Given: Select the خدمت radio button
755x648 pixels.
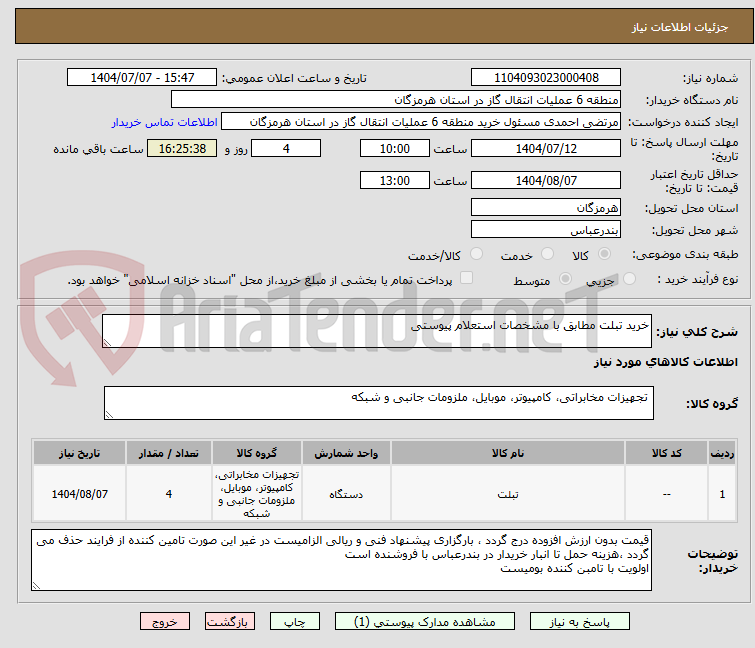Looking at the screenshot, I should click(547, 254).
